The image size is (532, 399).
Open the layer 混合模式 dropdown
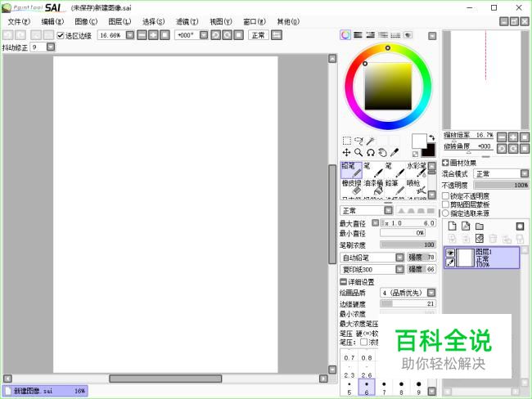pyautogui.click(x=525, y=174)
